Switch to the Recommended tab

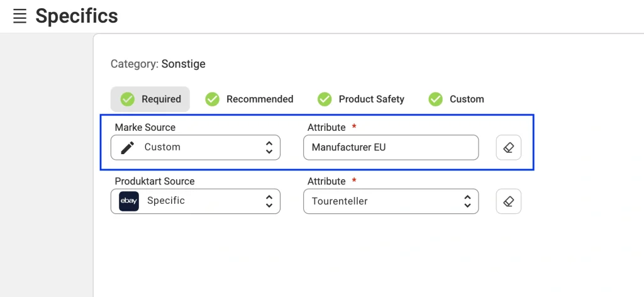249,99
